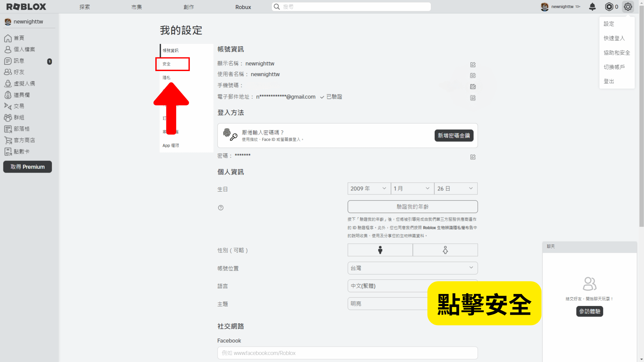Screen dimensions: 644x362
Task: Click the newnighttw username in top bar
Action: click(562, 7)
